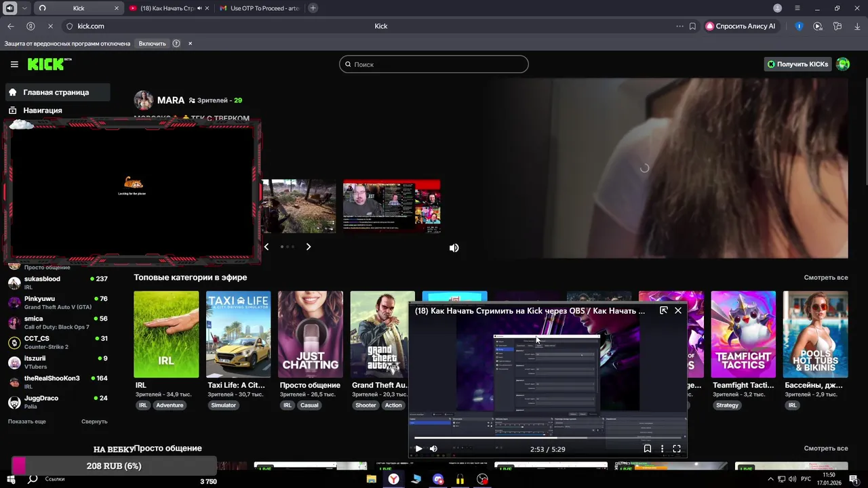Bookmark the picture-in-picture video

tap(647, 449)
